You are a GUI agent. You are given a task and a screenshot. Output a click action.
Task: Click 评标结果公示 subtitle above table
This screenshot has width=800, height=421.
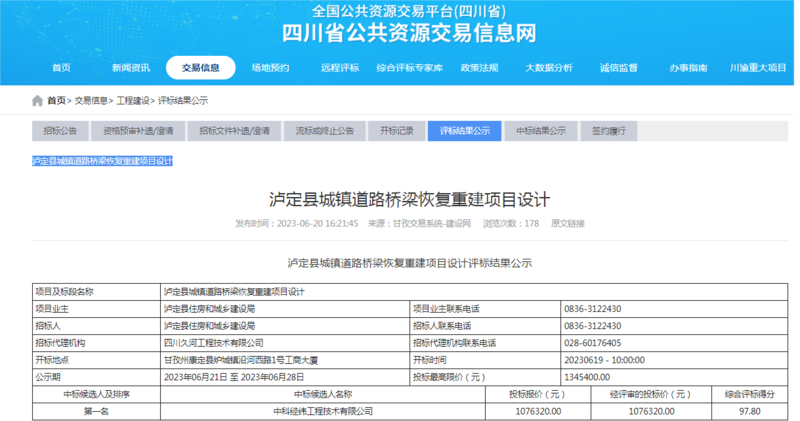tap(409, 263)
